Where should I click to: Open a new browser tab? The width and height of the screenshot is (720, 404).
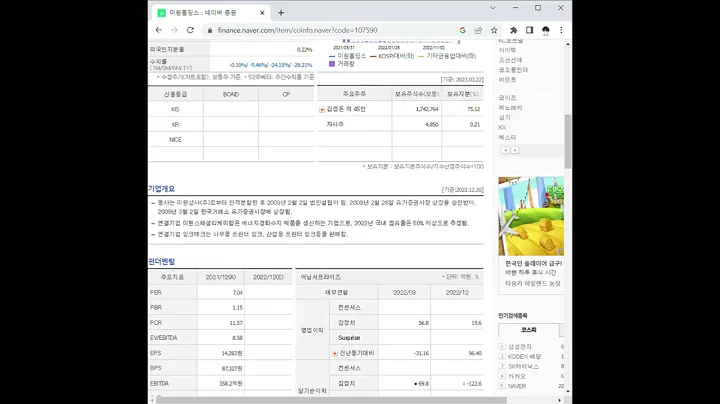coord(281,13)
